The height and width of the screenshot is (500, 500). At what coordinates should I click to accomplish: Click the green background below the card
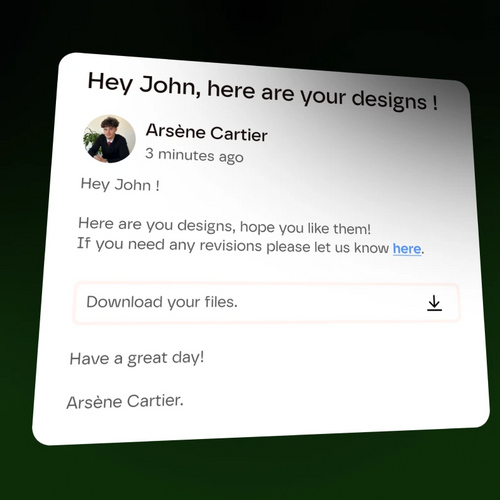[250, 473]
